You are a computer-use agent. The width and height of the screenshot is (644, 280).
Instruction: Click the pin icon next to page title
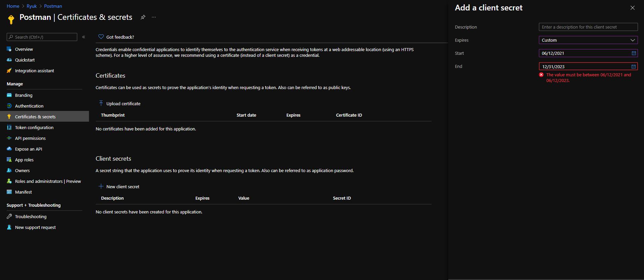tap(143, 17)
